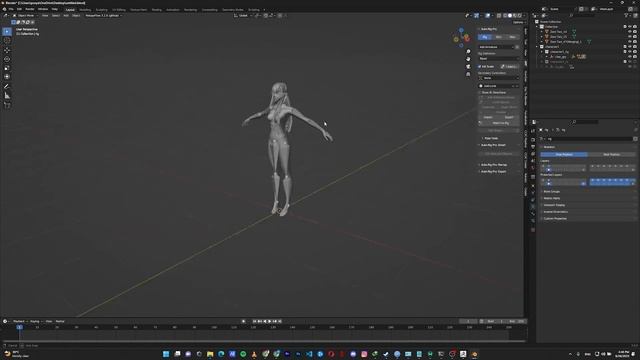Jump to timeline start playback icon

[x=254, y=321]
